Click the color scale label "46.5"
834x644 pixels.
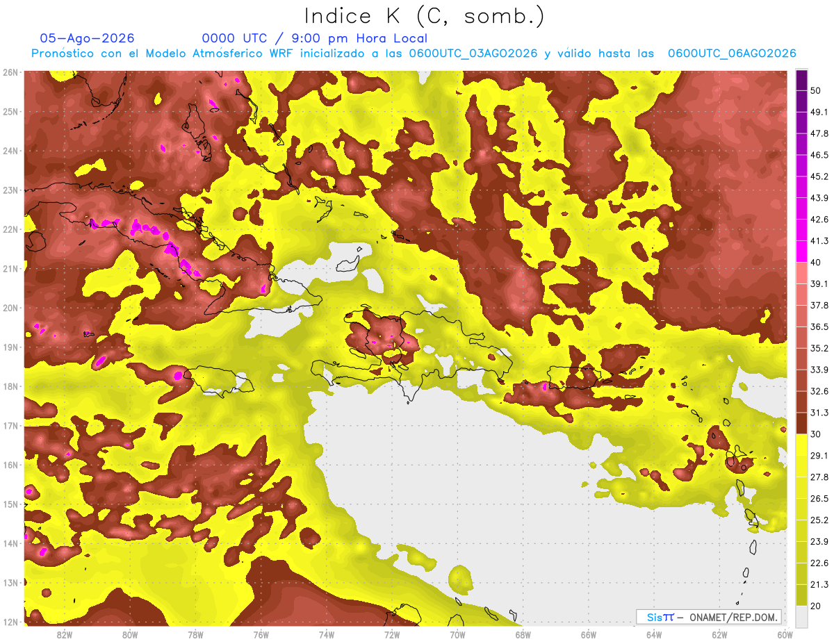(820, 155)
